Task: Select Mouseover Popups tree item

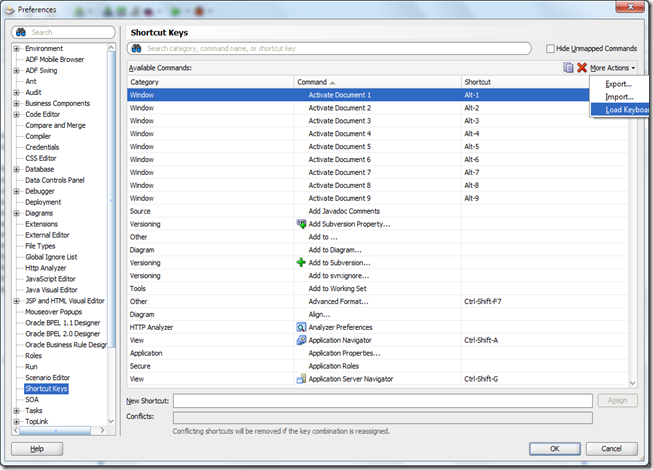Action: [x=54, y=312]
